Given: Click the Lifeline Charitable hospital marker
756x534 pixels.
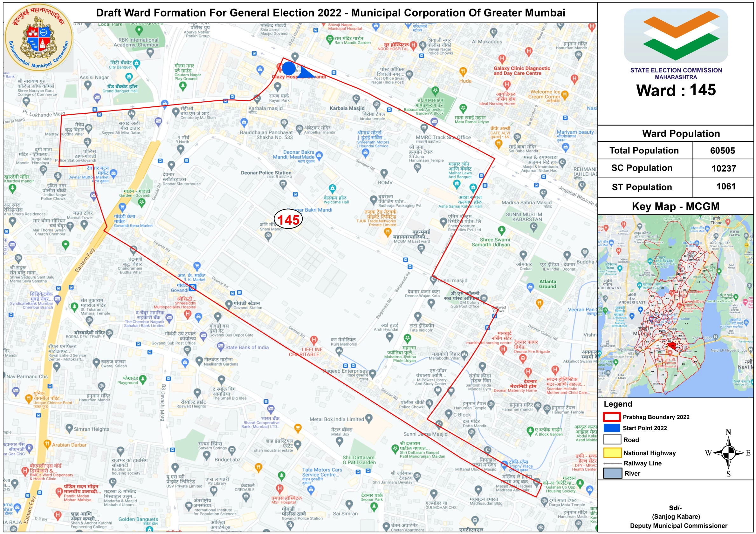Looking at the screenshot, I should [x=314, y=340].
